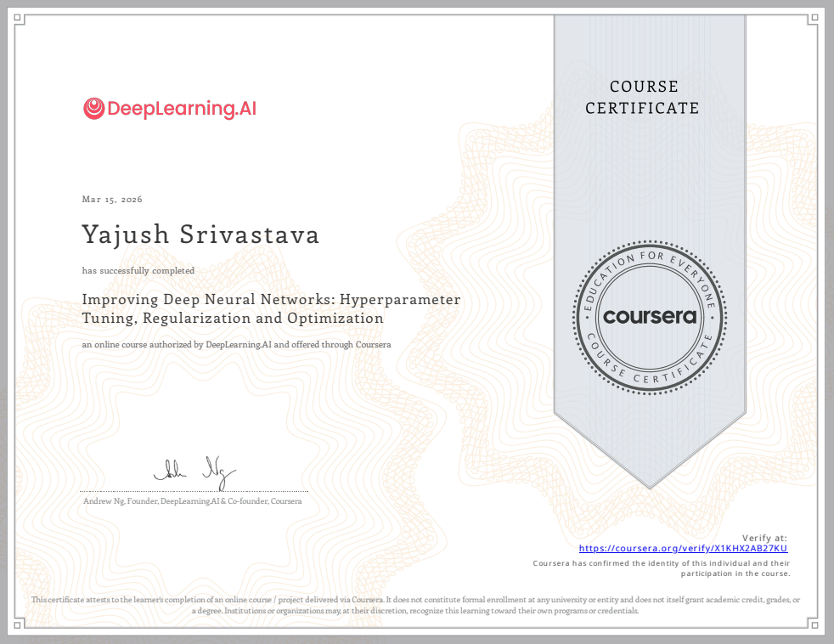Click 'Coursera has confirmed the identity' text
The width and height of the screenshot is (834, 644).
coord(662,568)
